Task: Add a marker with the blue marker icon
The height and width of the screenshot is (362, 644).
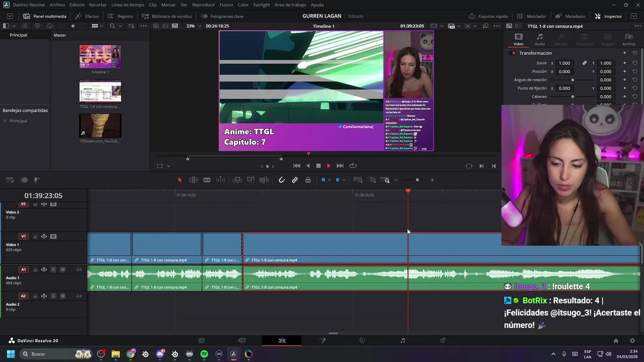Action: pos(338,180)
